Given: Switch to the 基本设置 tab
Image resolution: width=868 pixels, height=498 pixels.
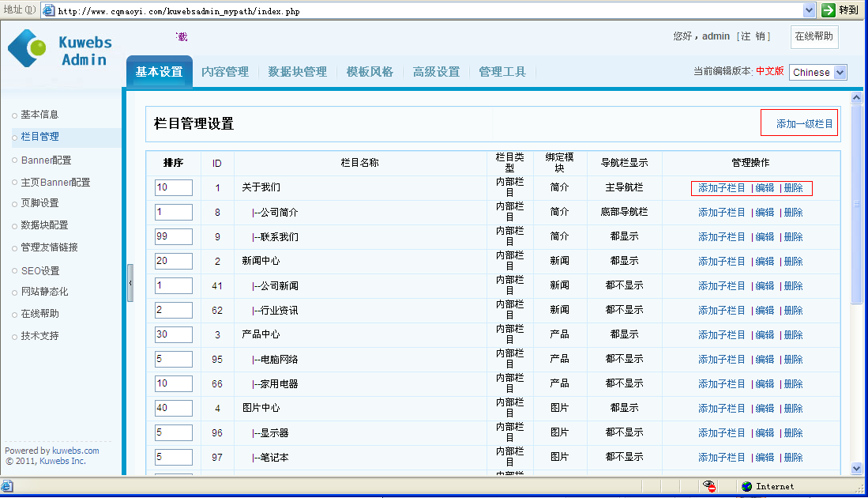Looking at the screenshot, I should coord(160,71).
